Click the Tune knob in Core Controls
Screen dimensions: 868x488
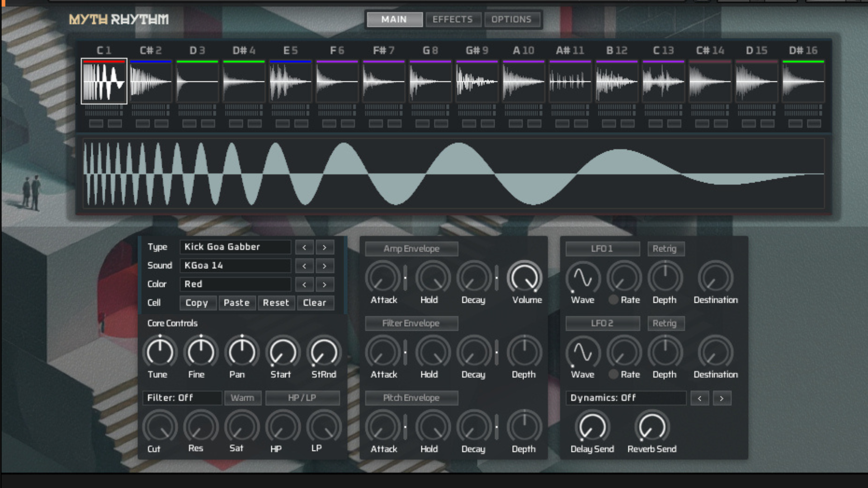tap(160, 352)
